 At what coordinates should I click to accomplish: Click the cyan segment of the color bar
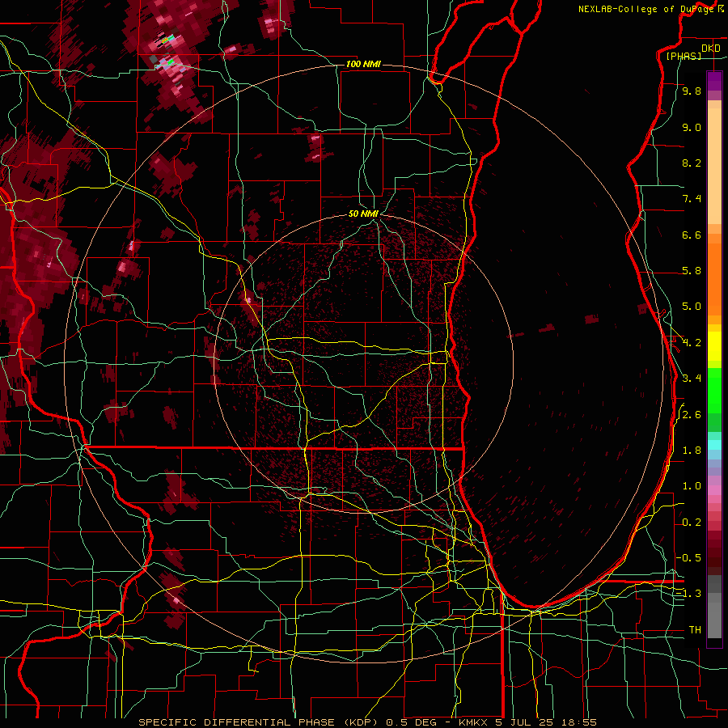coord(714,445)
